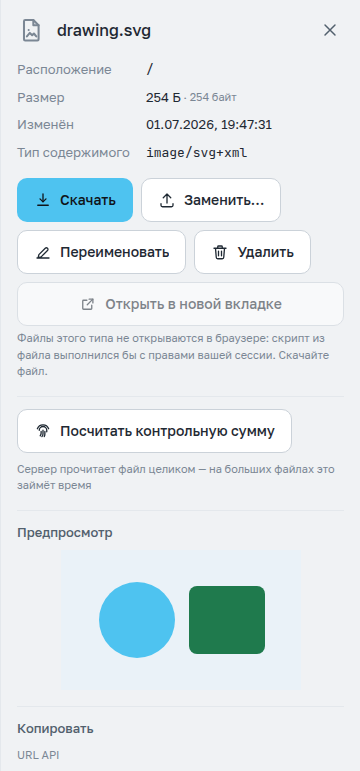
Task: Click the location value "/"
Action: click(150, 69)
